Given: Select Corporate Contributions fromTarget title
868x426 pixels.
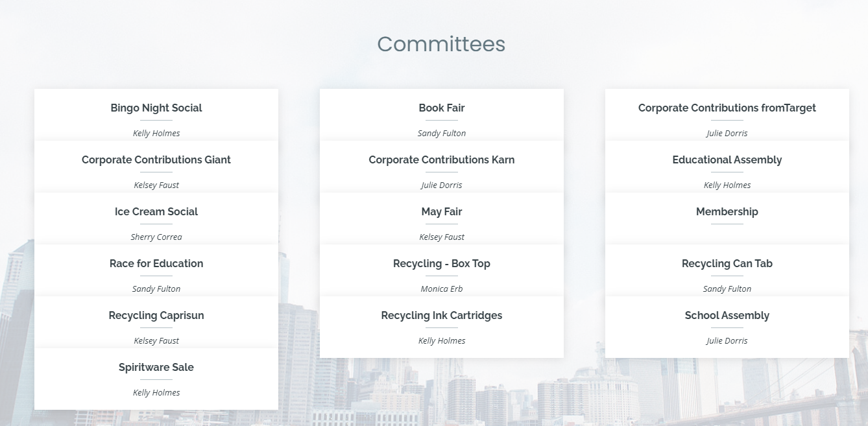Looking at the screenshot, I should coord(727,108).
